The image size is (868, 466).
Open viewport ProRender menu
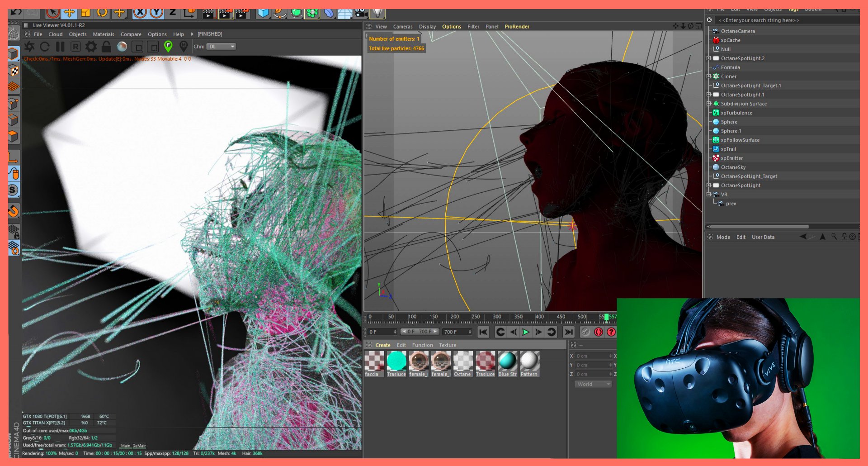pos(517,27)
